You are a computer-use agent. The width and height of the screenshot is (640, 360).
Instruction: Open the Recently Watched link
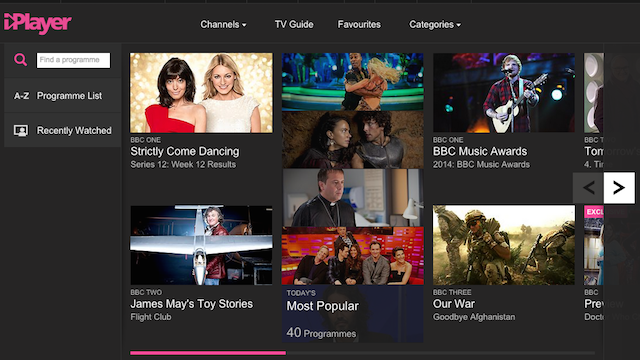pyautogui.click(x=74, y=131)
